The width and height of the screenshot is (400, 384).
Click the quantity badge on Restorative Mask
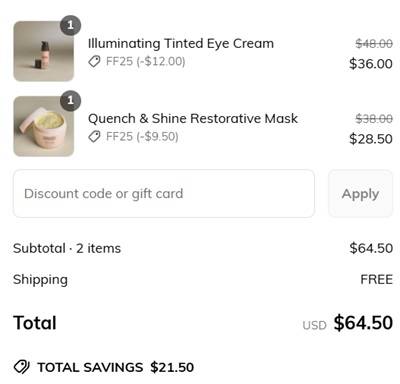coord(70,100)
